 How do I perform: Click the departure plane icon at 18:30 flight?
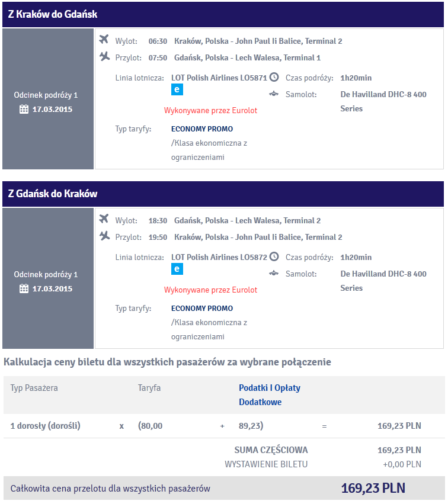tap(104, 219)
